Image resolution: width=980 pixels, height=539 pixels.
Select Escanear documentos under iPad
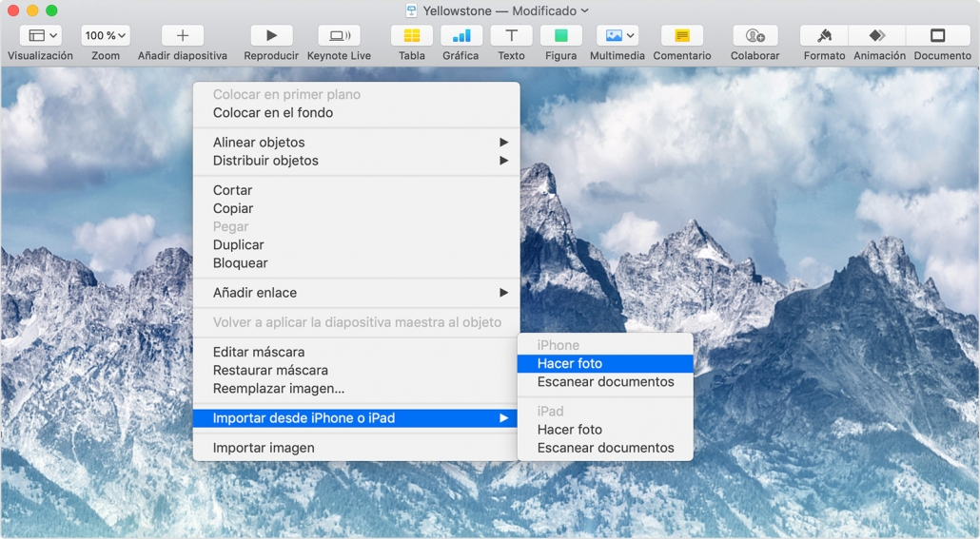(x=605, y=448)
